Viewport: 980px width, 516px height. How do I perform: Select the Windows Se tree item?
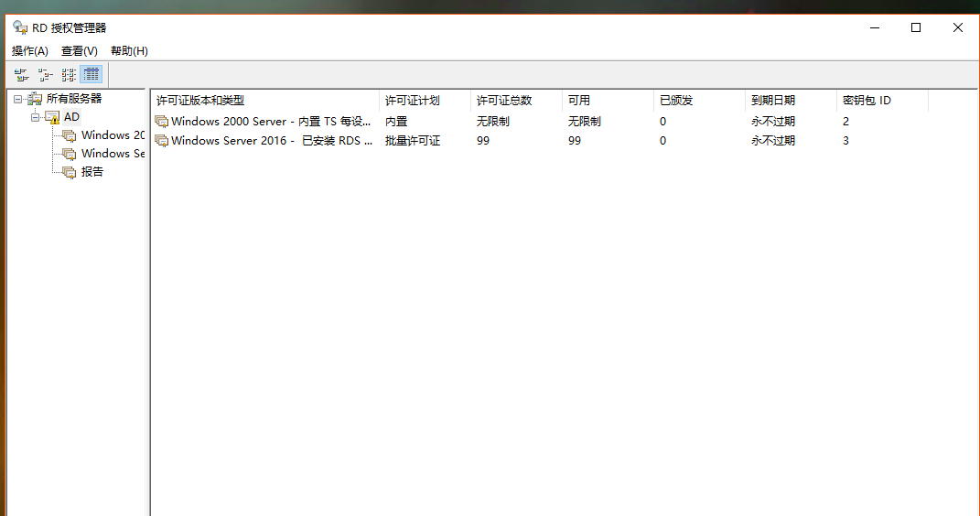pyautogui.click(x=113, y=153)
